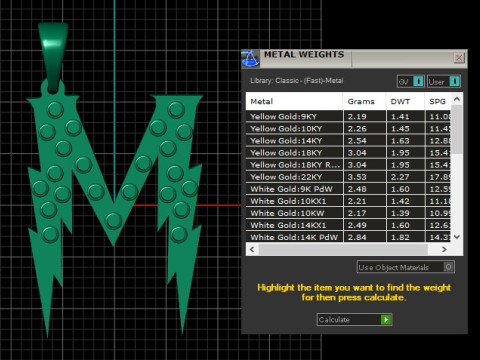This screenshot has height=360, width=480.
Task: Click the 2.54 grams value for 14KY
Action: (357, 140)
